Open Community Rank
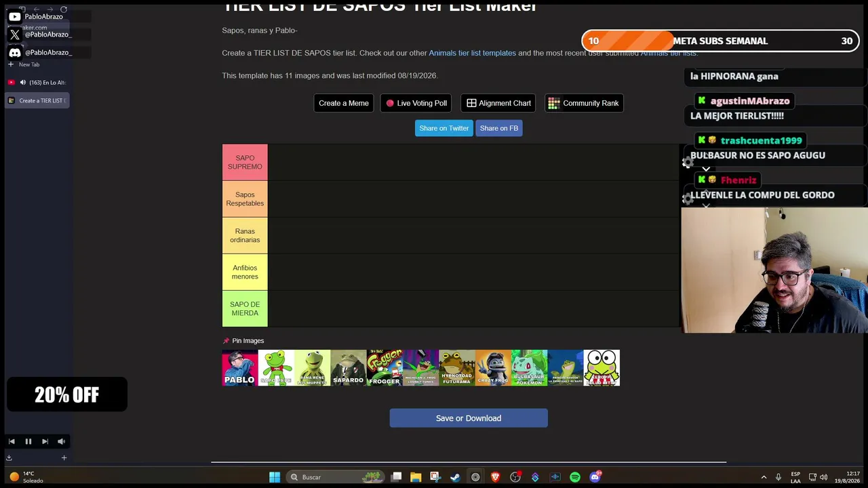 click(x=584, y=103)
